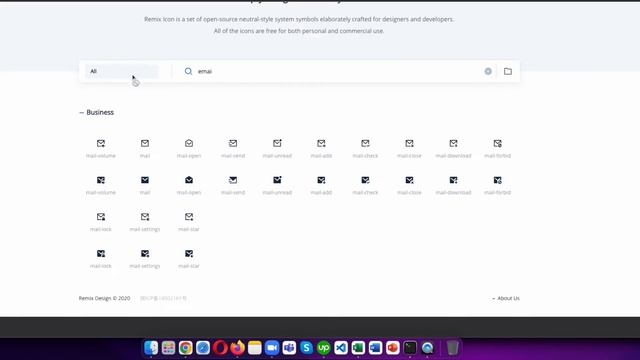Select the filled mail-send icon
640x360 pixels.
233,180
